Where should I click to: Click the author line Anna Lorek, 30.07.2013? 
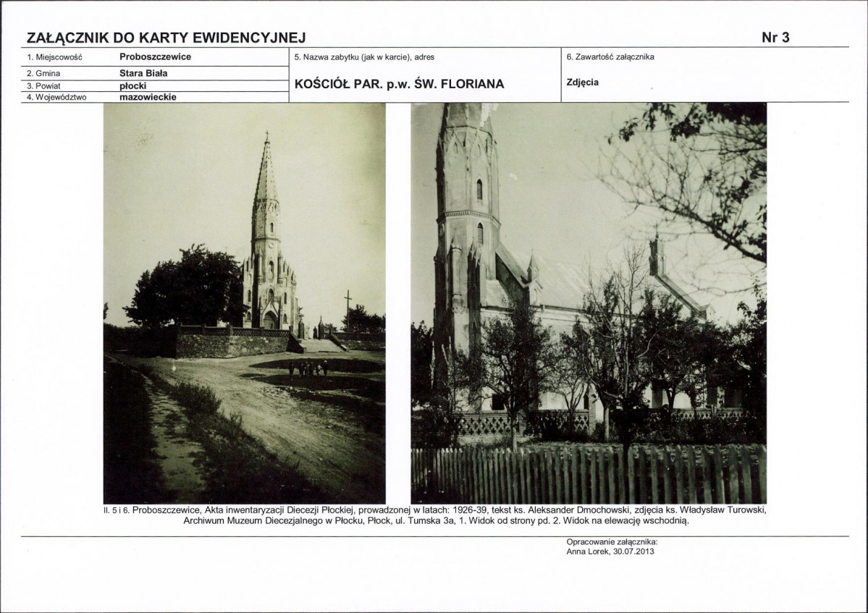[610, 551]
